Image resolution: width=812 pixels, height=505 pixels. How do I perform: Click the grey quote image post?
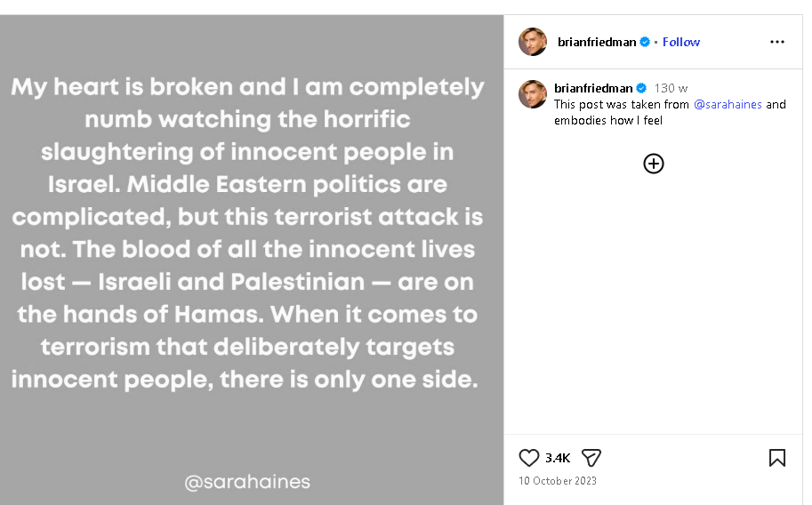click(x=252, y=260)
